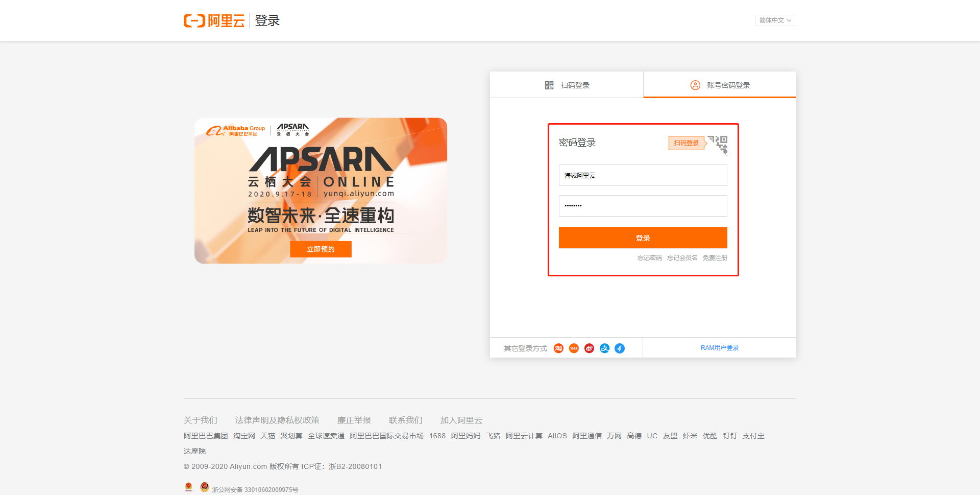Open the RAM用户登录 link

coord(720,348)
